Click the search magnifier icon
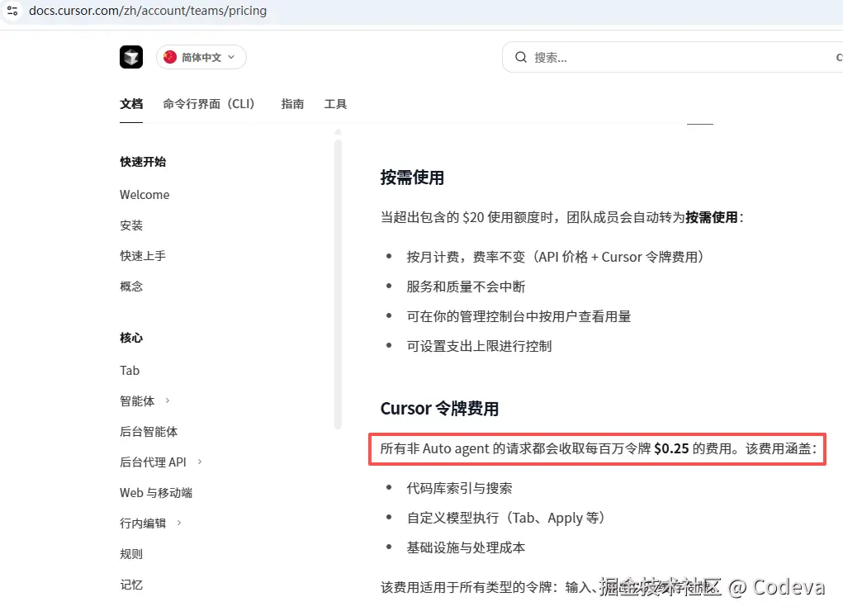The image size is (843, 616). pos(520,57)
